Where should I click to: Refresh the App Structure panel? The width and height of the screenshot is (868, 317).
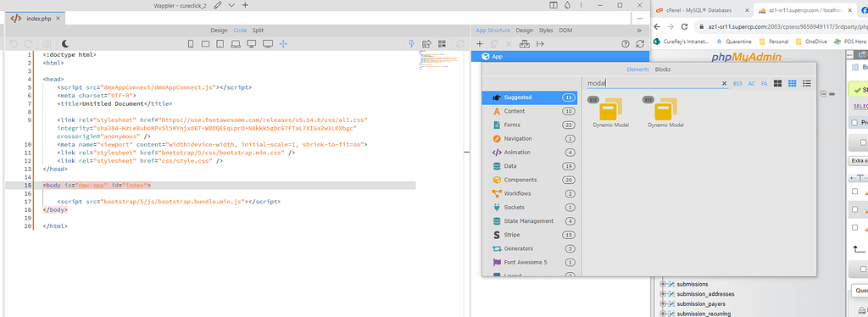pyautogui.click(x=641, y=44)
